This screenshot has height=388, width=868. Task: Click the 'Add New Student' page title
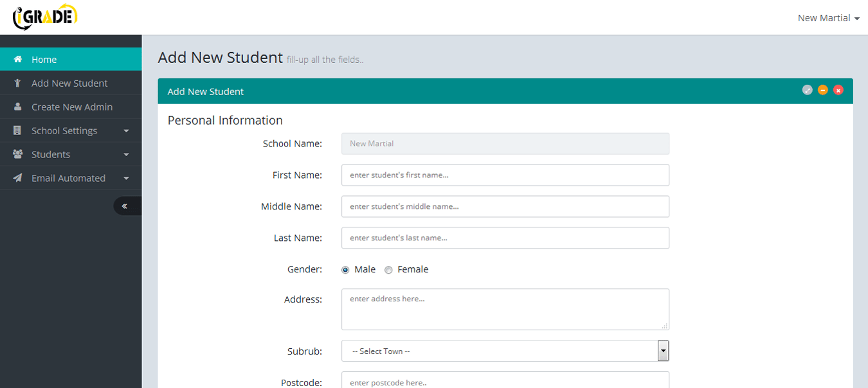221,57
